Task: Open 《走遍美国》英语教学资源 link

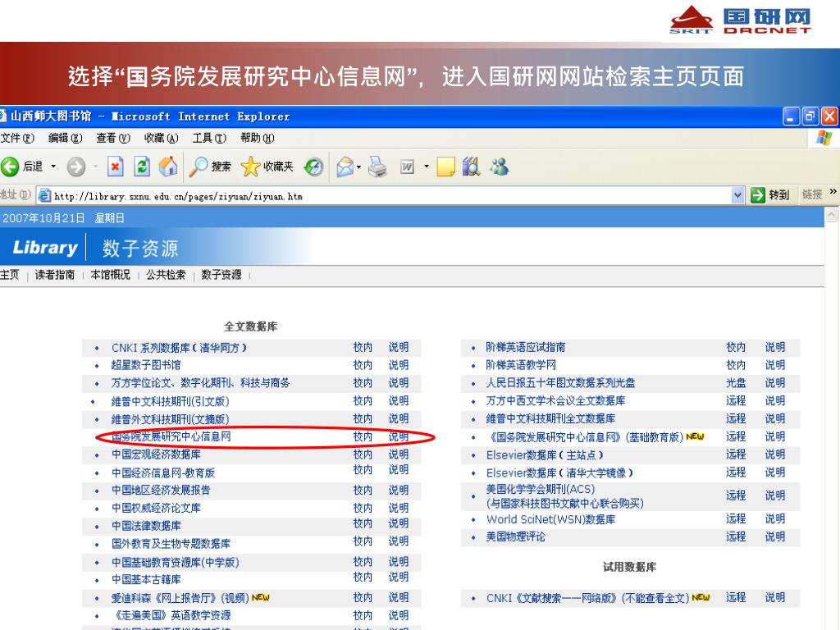Action: [x=171, y=615]
